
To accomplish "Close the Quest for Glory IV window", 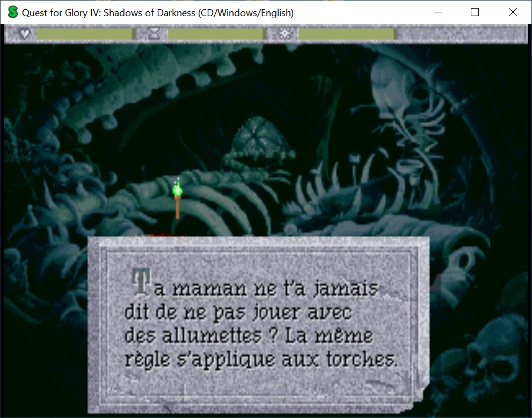I will 513,12.
